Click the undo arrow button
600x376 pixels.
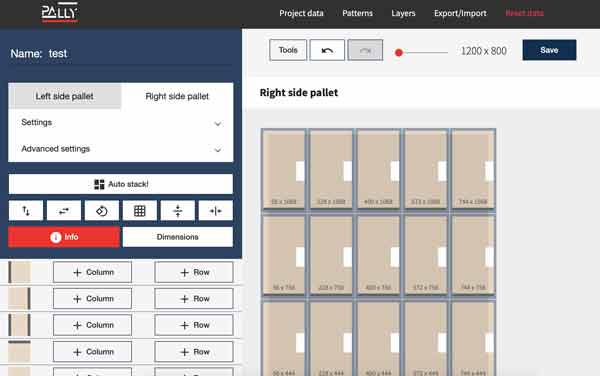[x=327, y=50]
